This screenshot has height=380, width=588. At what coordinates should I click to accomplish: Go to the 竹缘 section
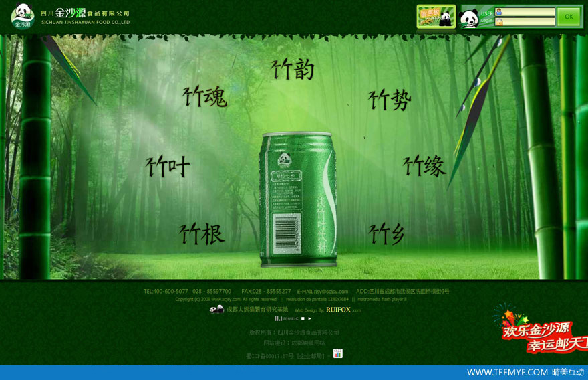(424, 165)
